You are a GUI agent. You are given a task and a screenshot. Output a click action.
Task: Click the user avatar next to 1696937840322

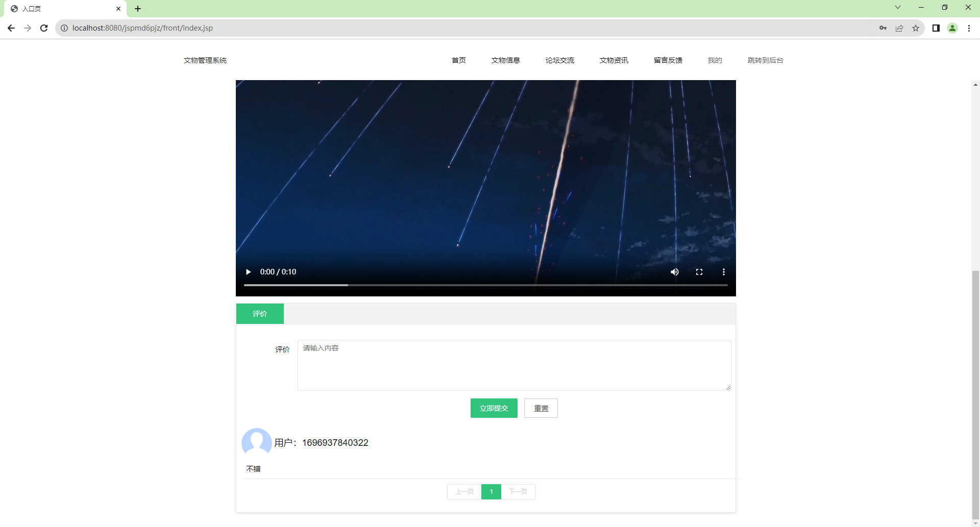pyautogui.click(x=257, y=443)
